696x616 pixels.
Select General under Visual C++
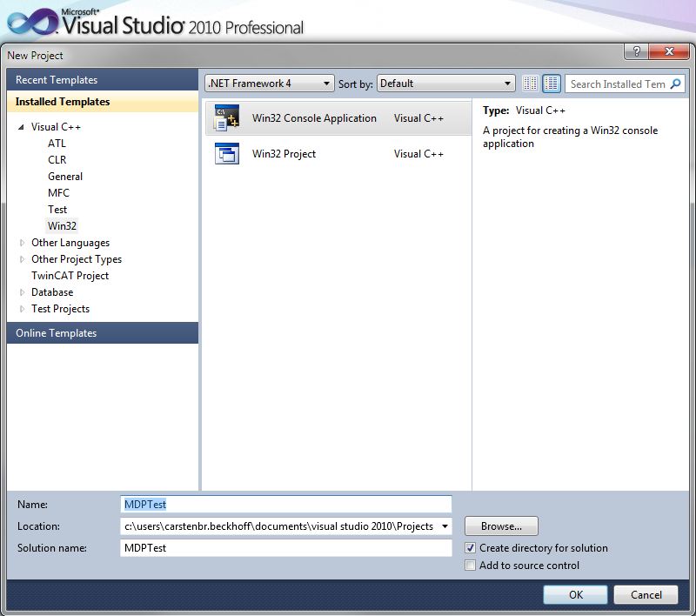pyautogui.click(x=65, y=177)
